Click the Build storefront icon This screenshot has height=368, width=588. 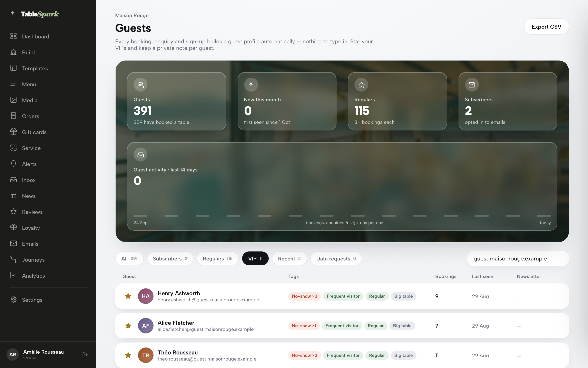[x=13, y=52]
